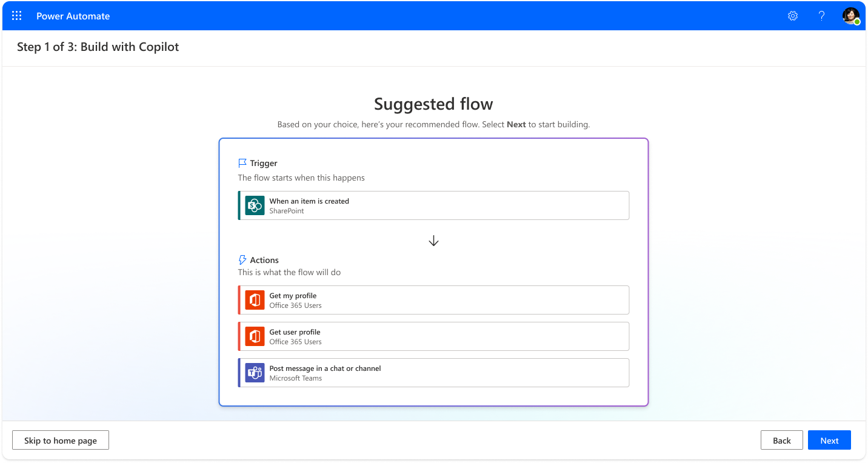Click the Office 365 icon beside Get user profile
This screenshot has height=463, width=868.
(255, 337)
